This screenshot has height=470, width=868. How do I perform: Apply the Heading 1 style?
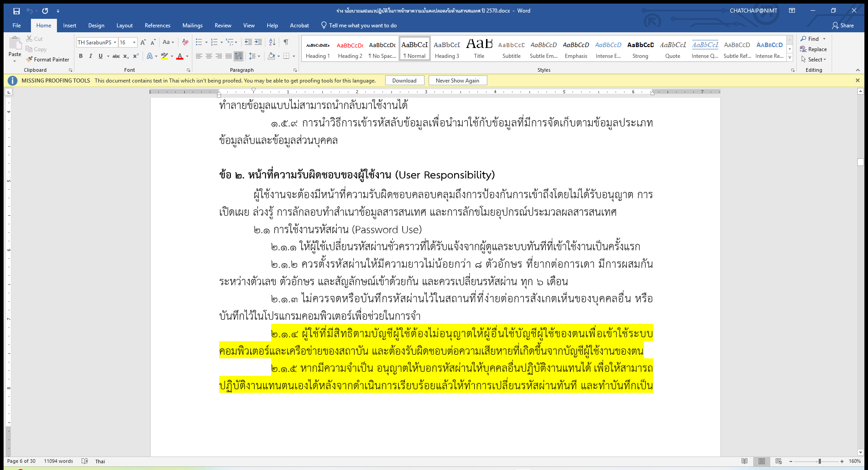point(317,49)
